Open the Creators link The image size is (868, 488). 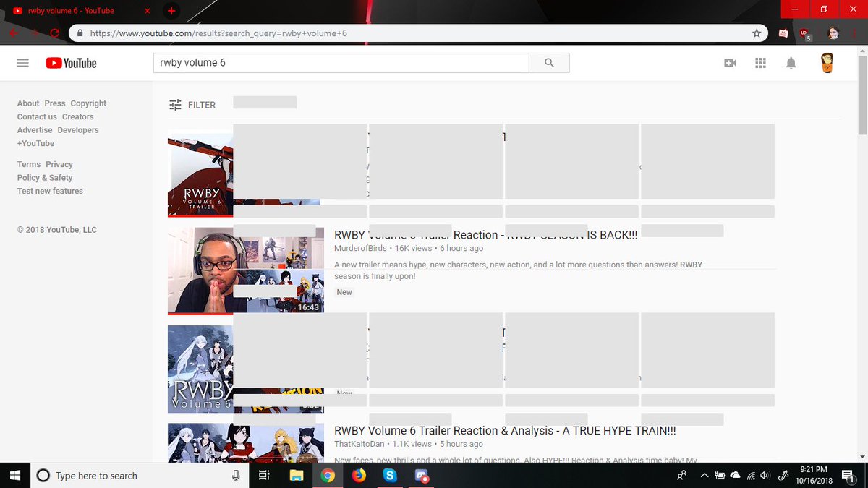coord(78,116)
